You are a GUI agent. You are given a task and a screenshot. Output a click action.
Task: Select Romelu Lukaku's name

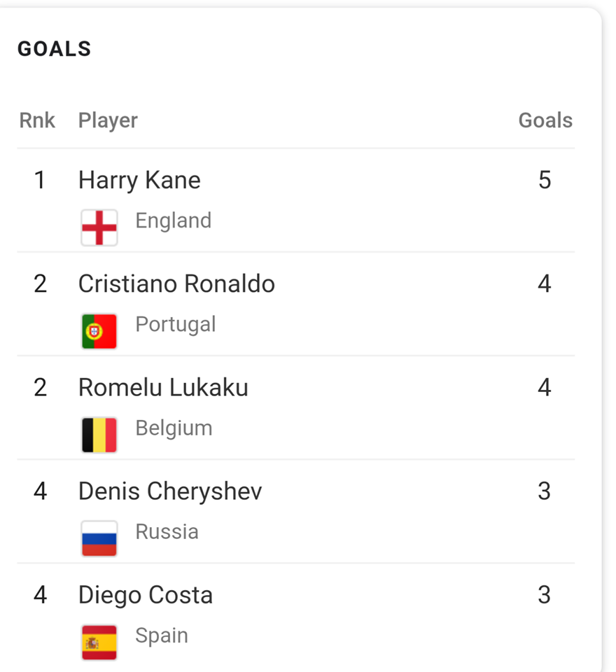[163, 387]
